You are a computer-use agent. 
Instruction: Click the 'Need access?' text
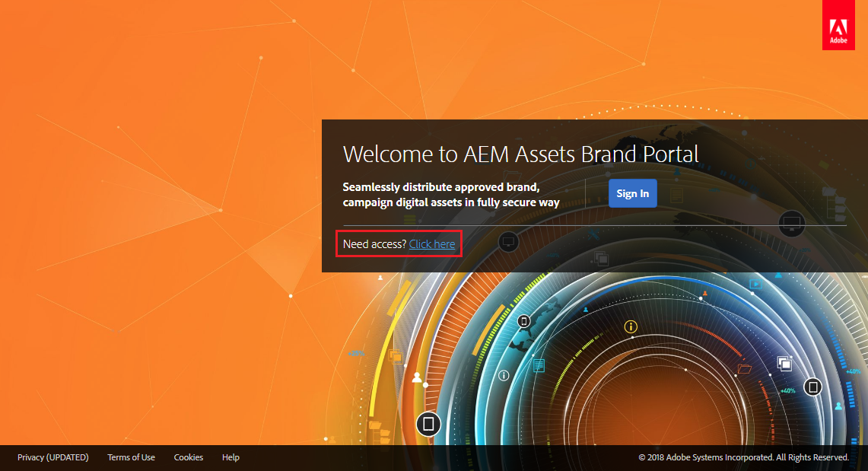[x=375, y=244]
